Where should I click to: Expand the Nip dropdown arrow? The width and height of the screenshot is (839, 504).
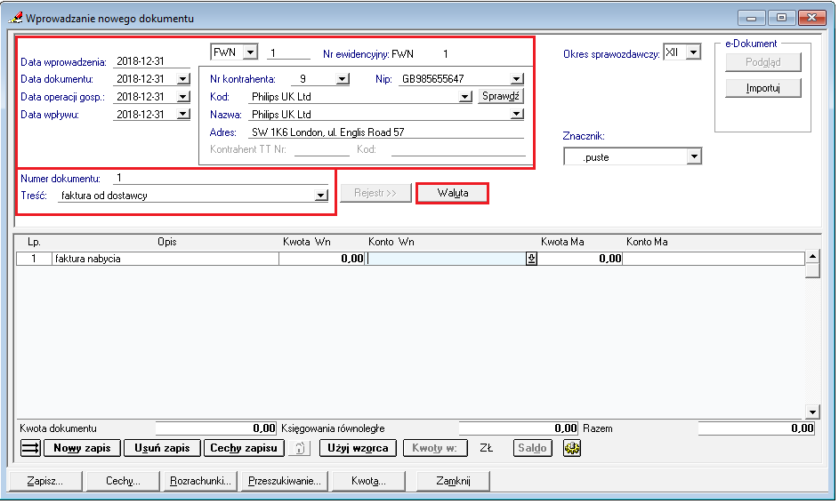pyautogui.click(x=516, y=79)
